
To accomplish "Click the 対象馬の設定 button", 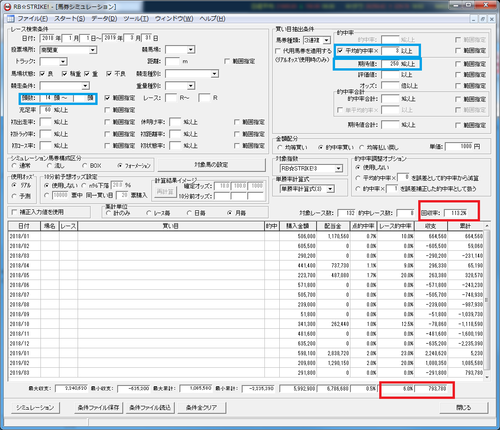I will [x=211, y=165].
